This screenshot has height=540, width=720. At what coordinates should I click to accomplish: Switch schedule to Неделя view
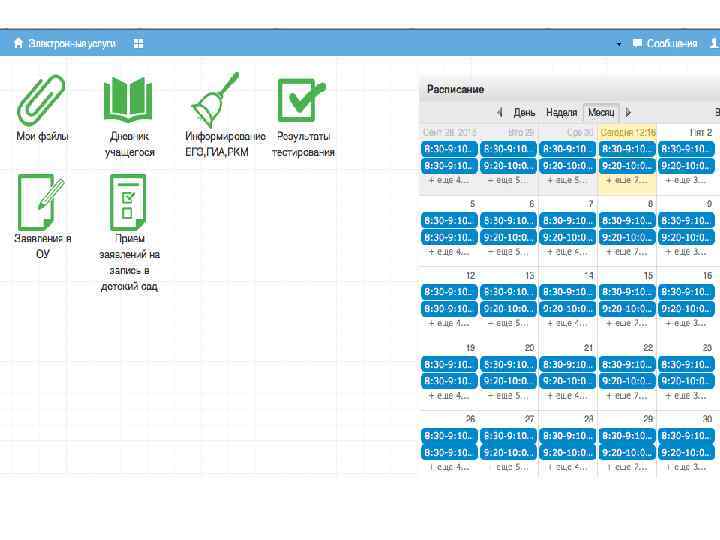[561, 112]
